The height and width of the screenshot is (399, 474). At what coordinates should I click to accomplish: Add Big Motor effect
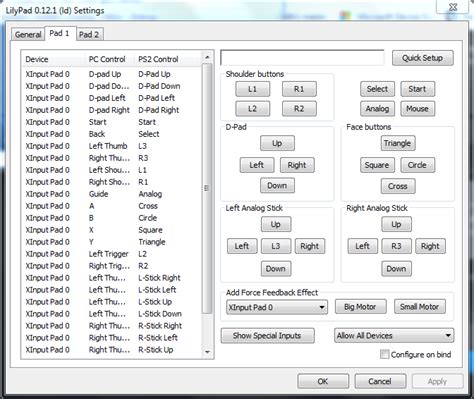pyautogui.click(x=360, y=307)
